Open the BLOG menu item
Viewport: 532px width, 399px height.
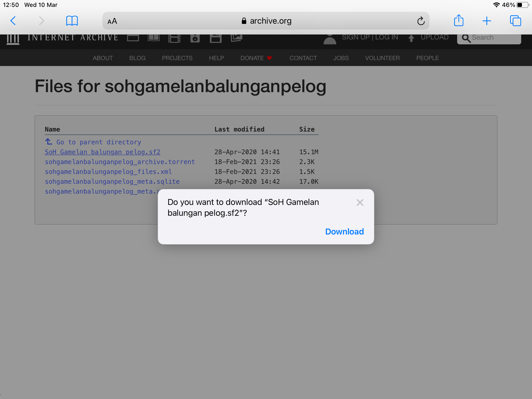[137, 58]
